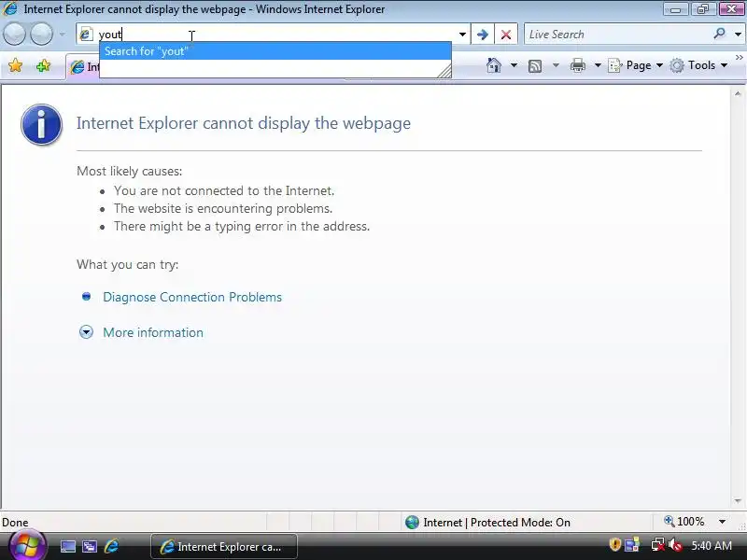Click the colorful program tray icon

coord(632,545)
